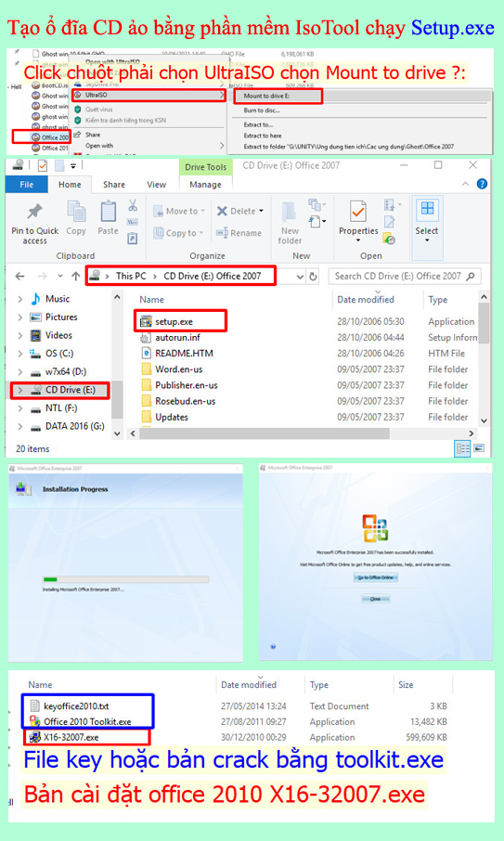Select w7x64 (D:) drive in tree

[x=65, y=371]
